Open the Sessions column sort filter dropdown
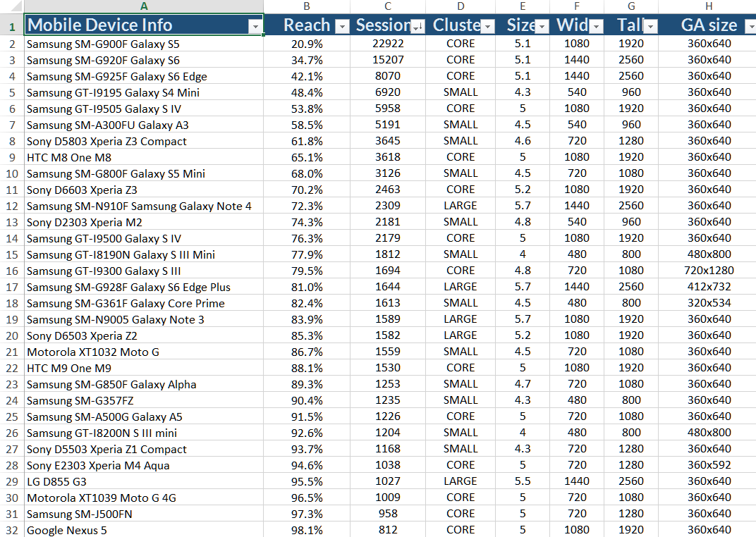 point(417,27)
